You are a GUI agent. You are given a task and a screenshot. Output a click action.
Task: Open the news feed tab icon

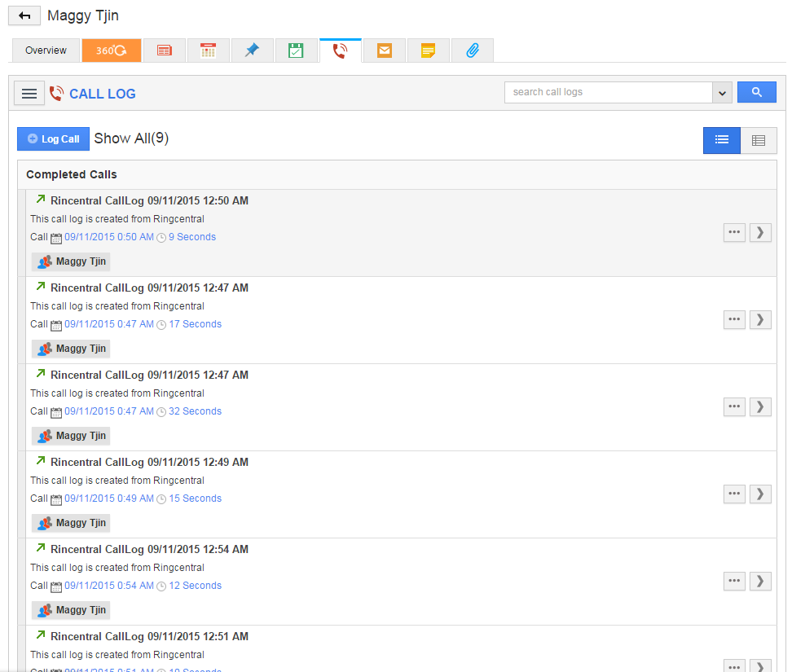point(165,51)
